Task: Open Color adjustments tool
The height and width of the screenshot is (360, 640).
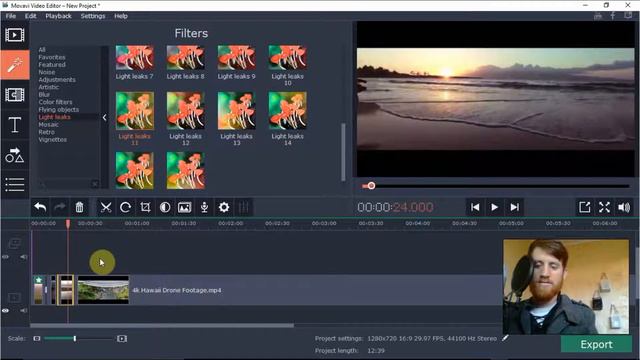Action: pyautogui.click(x=165, y=207)
